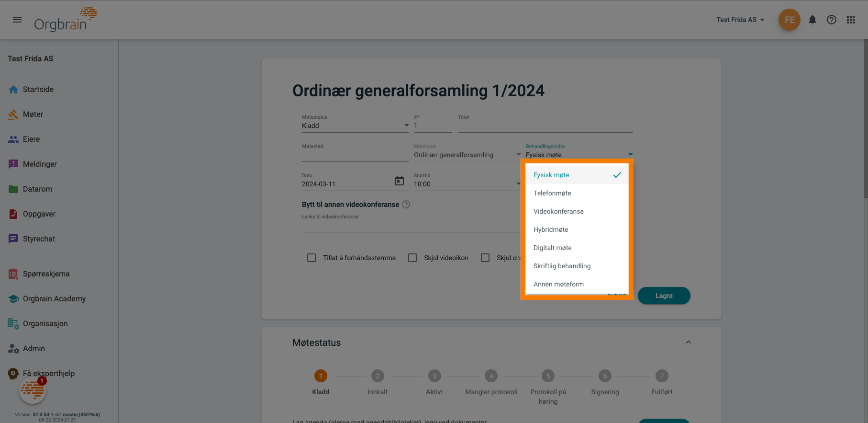The height and width of the screenshot is (423, 868).
Task: Open Styrechat in sidebar
Action: click(39, 239)
